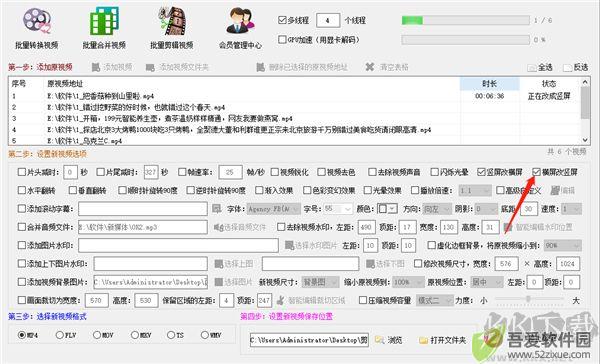
Task: Click 打开文件夹 folder icon
Action: (x=423, y=340)
